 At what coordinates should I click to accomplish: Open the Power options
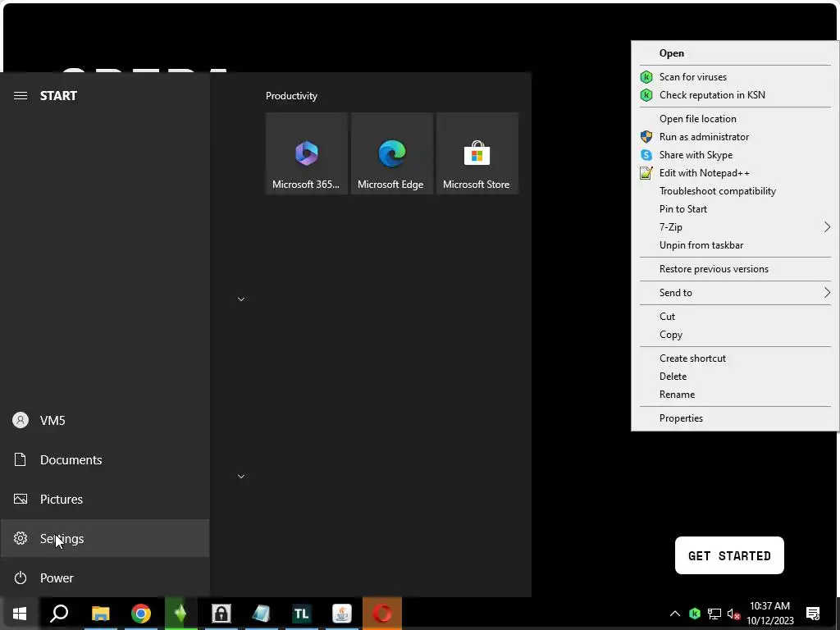pos(104,578)
